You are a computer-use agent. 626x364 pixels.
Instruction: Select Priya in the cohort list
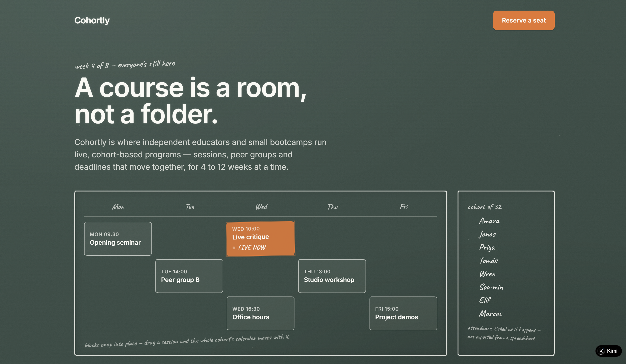click(x=487, y=248)
